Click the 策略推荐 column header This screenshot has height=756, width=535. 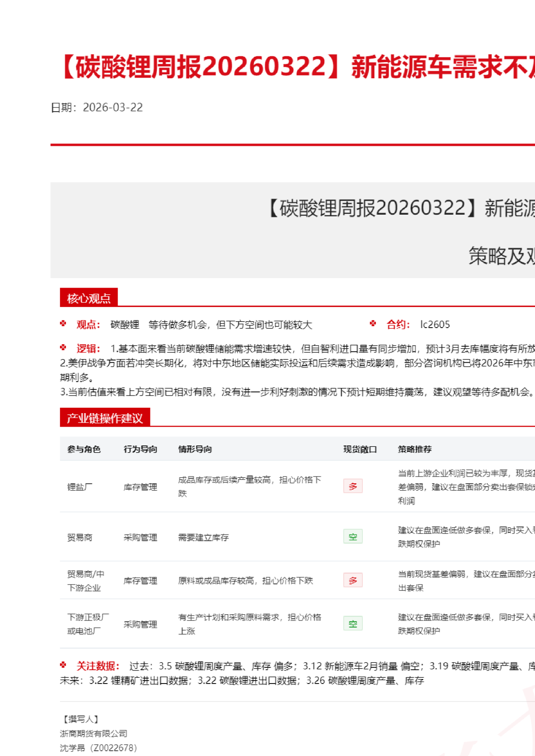coord(415,449)
